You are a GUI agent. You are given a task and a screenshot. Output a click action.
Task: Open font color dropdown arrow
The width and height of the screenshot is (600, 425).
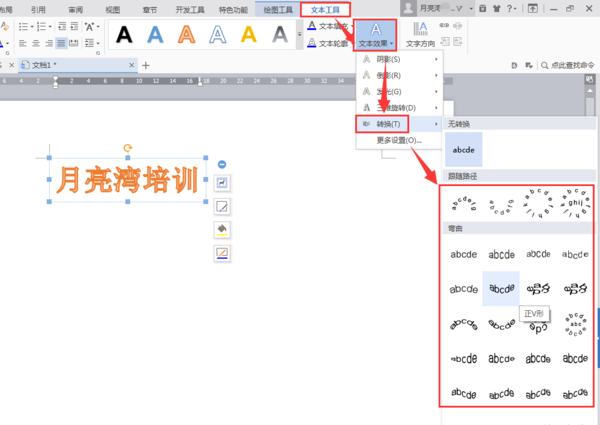(x=7, y=44)
